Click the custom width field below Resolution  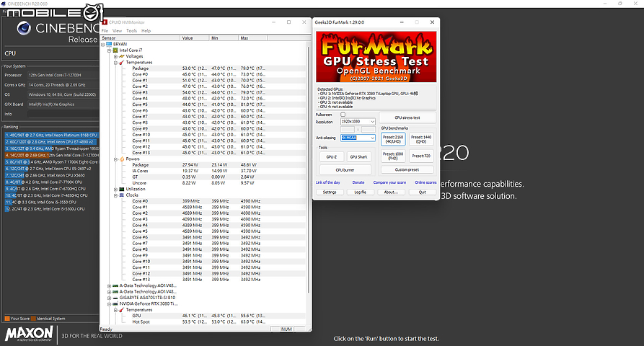348,129
